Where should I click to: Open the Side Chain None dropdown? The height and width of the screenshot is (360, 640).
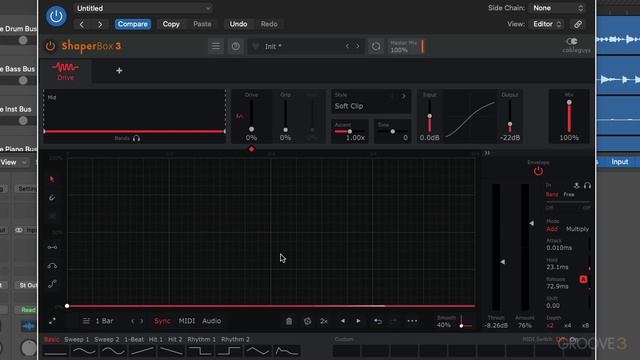[x=558, y=8]
